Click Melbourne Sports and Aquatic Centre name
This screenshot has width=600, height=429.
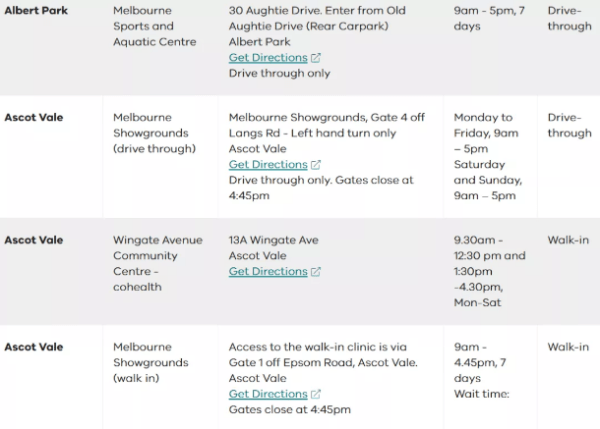(154, 26)
